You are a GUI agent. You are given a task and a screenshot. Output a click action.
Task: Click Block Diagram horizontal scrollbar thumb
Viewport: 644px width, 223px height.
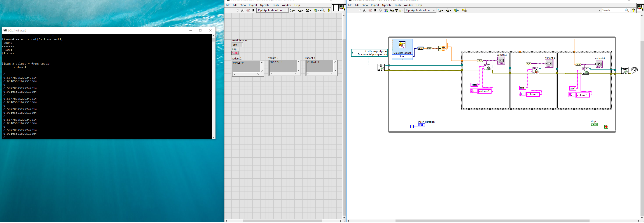[x=492, y=221]
